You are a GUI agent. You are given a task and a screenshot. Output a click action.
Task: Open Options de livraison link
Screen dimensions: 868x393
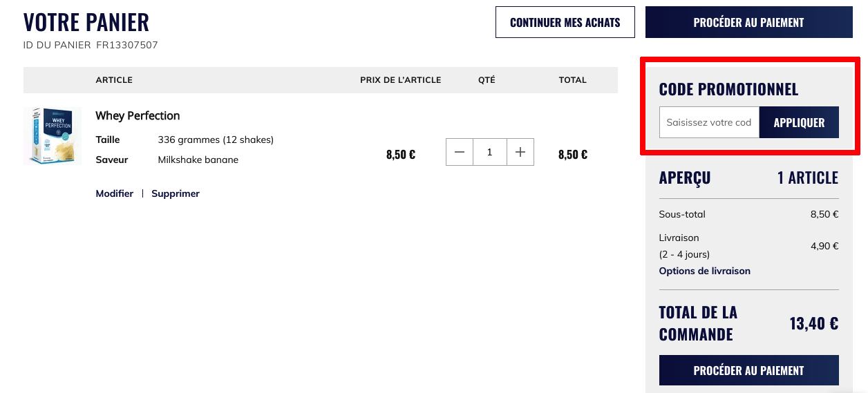tap(705, 271)
